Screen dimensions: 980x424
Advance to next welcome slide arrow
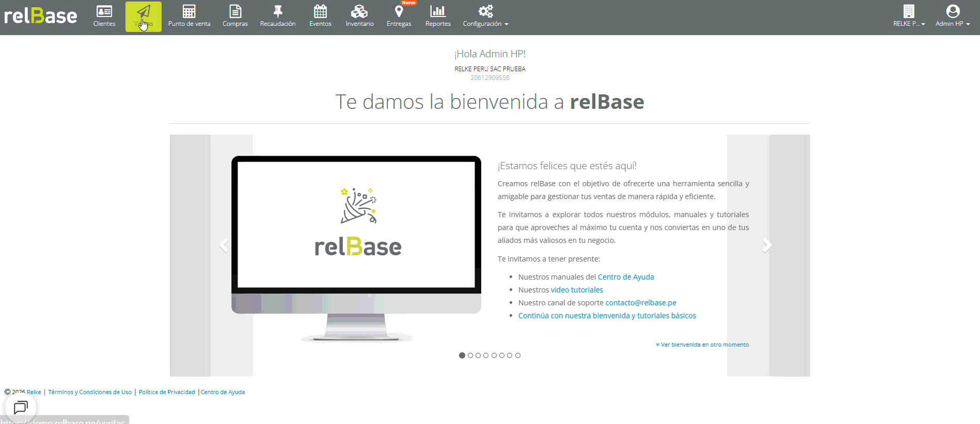pos(767,246)
